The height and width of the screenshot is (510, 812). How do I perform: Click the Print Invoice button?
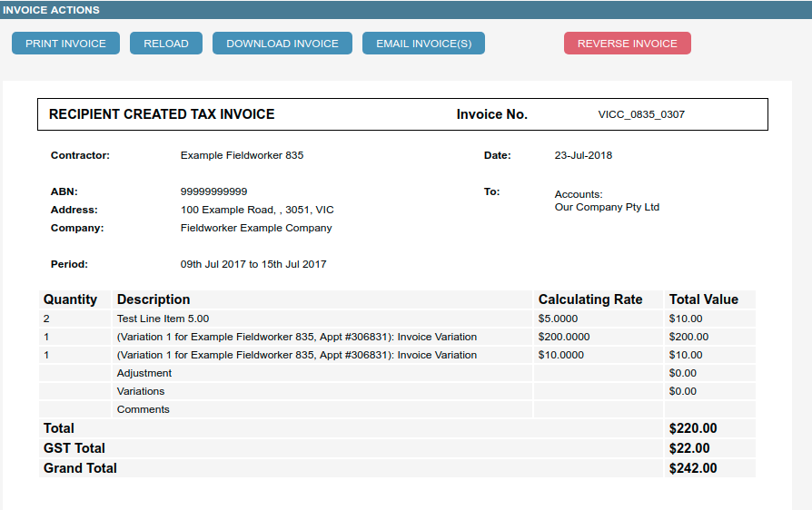(65, 44)
